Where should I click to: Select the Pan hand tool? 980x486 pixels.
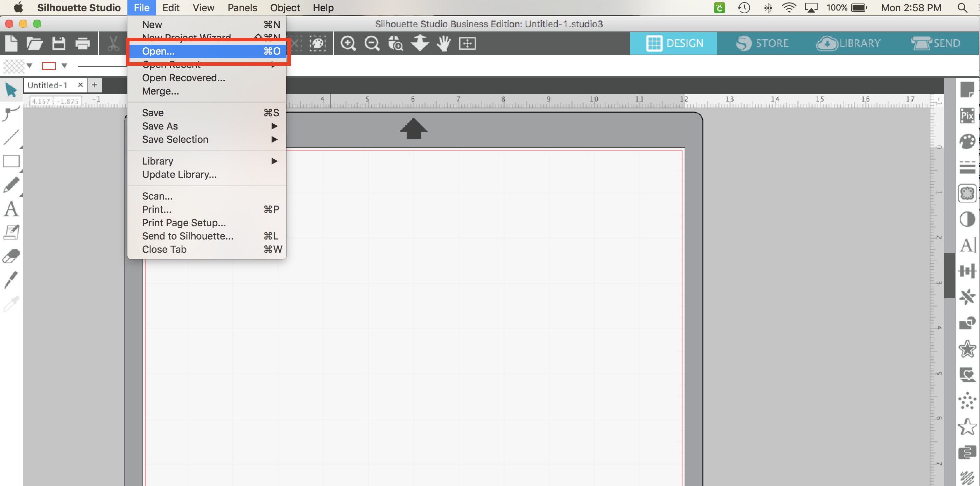(443, 43)
